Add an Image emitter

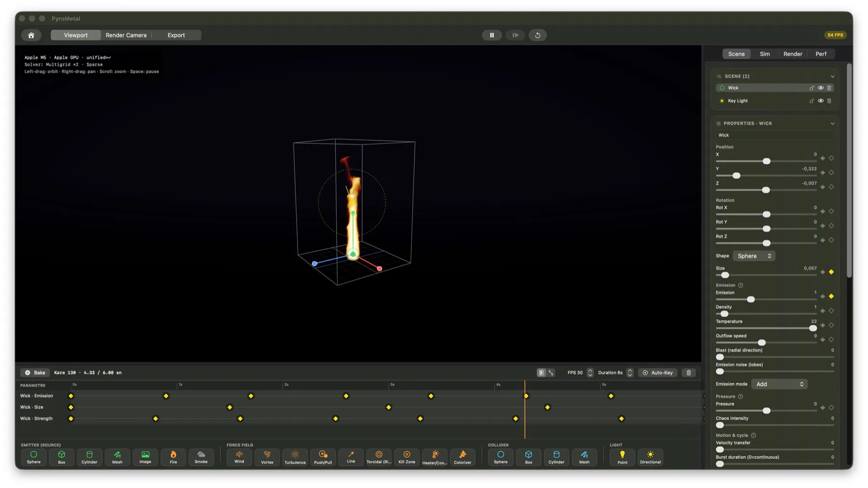(x=145, y=457)
